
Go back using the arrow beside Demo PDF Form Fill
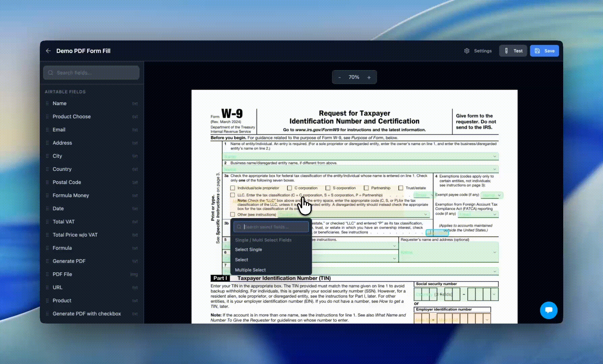tap(48, 51)
